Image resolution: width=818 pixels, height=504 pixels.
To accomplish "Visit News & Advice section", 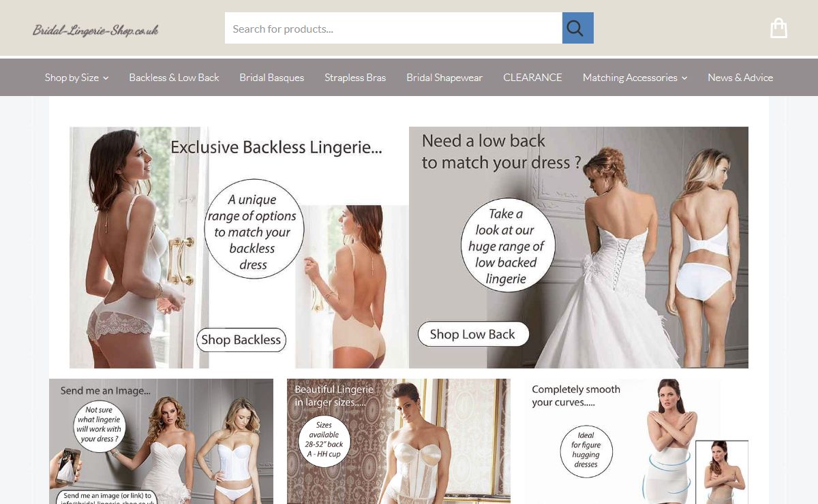I will click(x=740, y=78).
